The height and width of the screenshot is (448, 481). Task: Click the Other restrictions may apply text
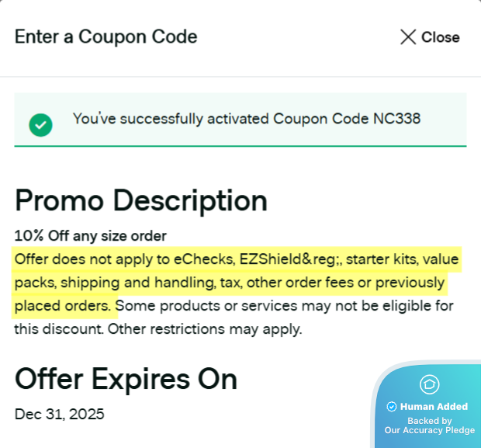pos(205,329)
